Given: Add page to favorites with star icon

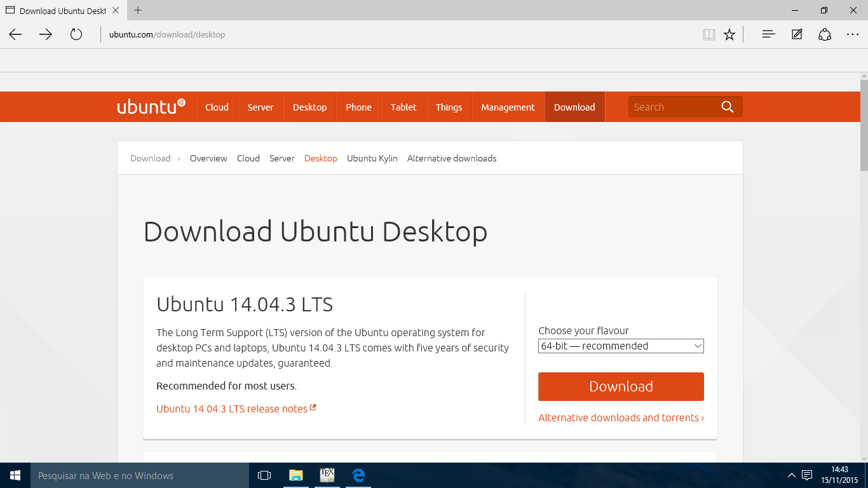Looking at the screenshot, I should coord(729,35).
